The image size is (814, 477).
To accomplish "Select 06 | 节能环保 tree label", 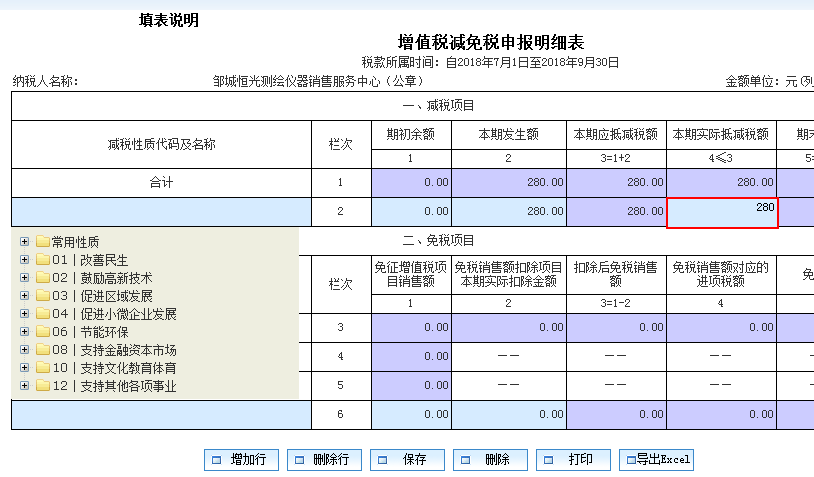I will [90, 332].
